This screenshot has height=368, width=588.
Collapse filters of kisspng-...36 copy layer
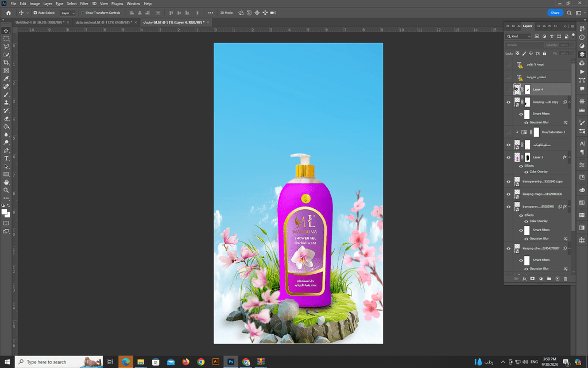[x=569, y=102]
